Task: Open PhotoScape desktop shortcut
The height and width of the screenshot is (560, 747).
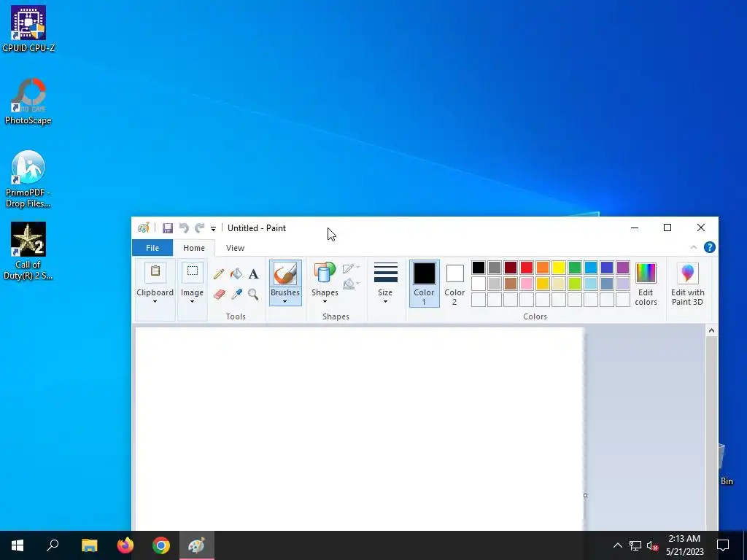Action: click(28, 101)
